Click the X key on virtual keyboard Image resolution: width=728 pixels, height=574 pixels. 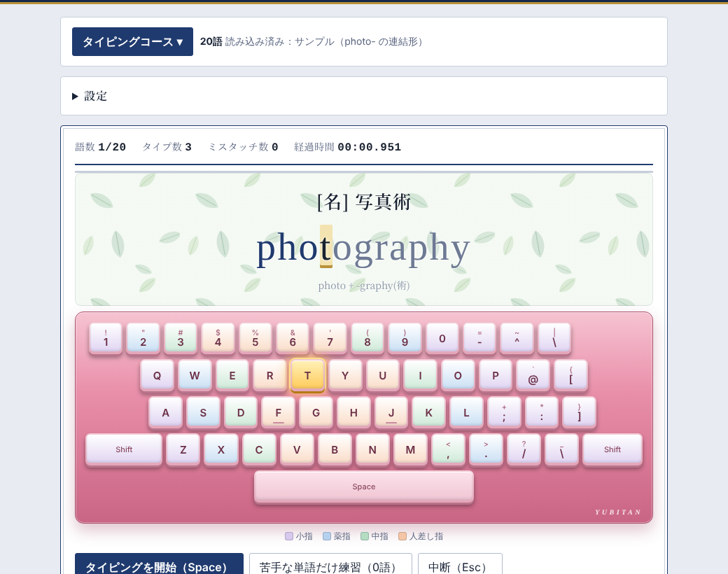tap(221, 449)
